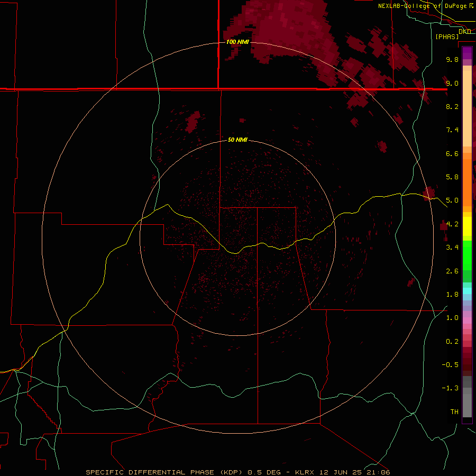Click the -1.3 value on color scale

tap(450, 388)
